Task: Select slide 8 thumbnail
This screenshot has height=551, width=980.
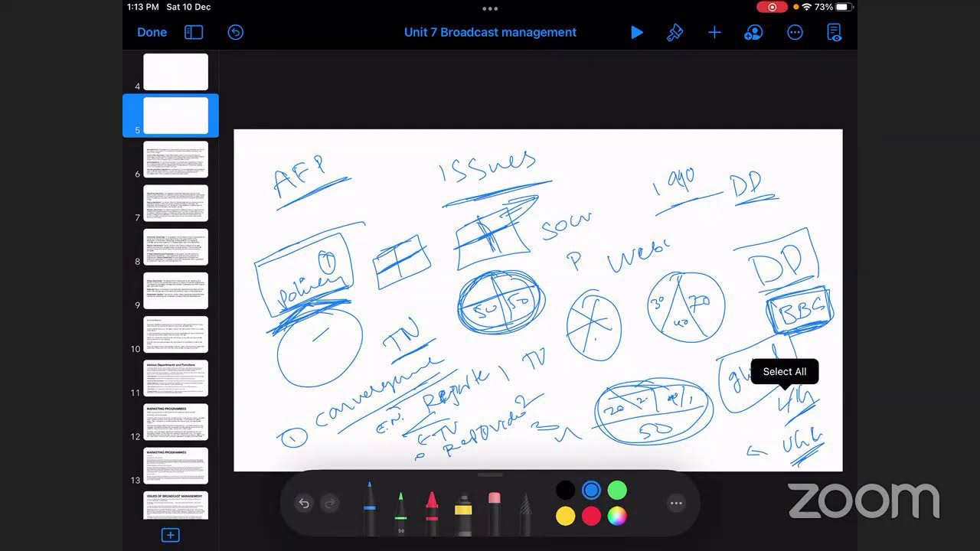Action: click(175, 247)
